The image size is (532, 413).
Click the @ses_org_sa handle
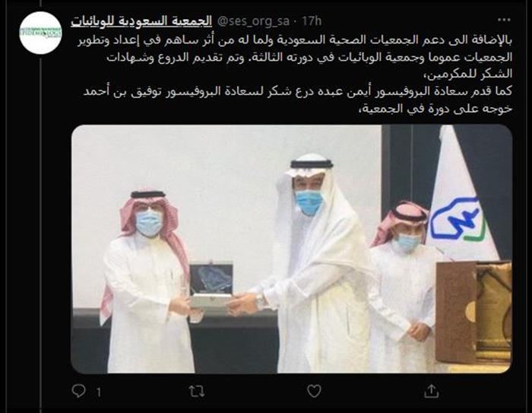[x=253, y=21]
